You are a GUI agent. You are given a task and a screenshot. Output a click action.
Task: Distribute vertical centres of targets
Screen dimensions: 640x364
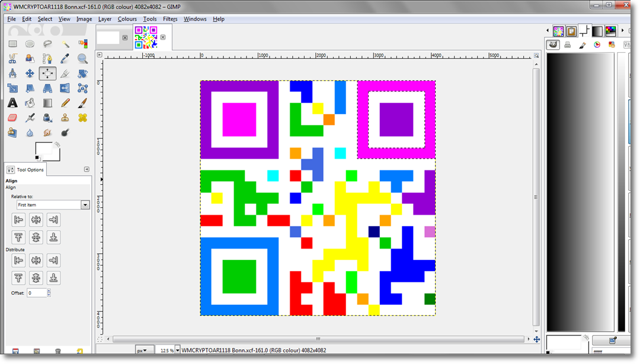(36, 278)
